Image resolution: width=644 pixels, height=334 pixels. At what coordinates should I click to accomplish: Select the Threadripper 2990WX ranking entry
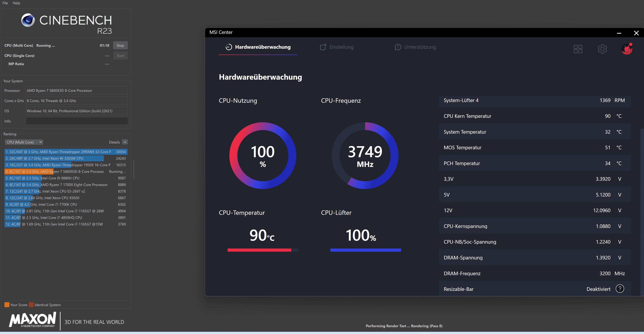[x=66, y=152]
